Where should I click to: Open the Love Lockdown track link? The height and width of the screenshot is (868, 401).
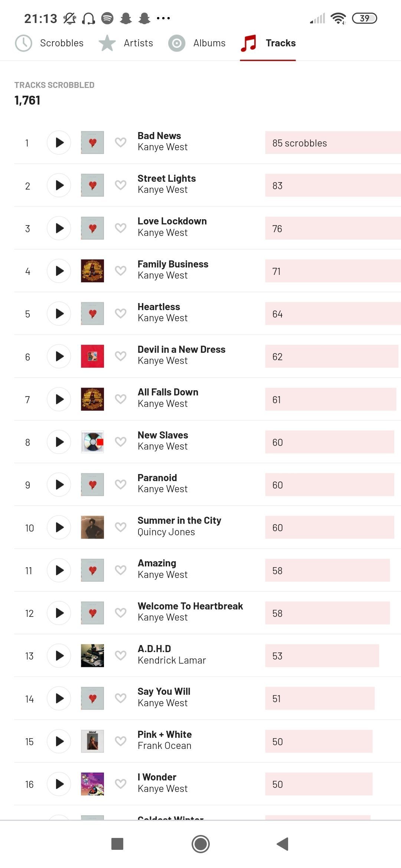point(172,221)
